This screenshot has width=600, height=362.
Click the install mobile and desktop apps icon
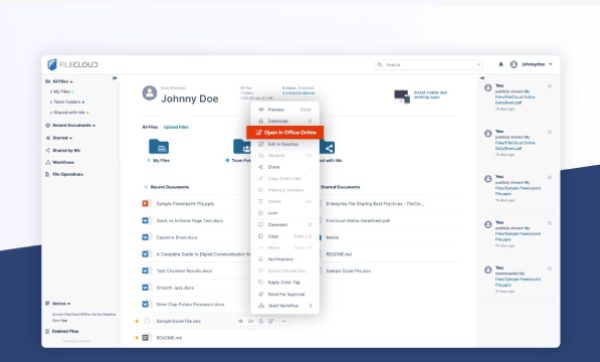tap(402, 96)
